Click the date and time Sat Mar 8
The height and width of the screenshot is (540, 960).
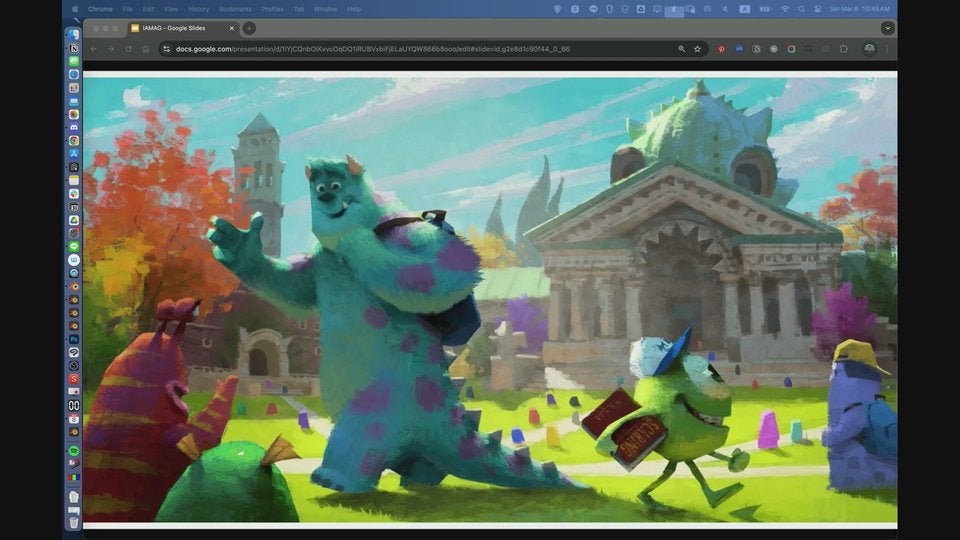coord(860,9)
